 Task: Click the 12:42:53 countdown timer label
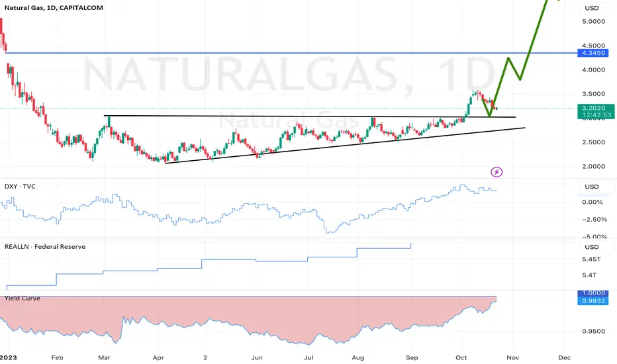[x=596, y=115]
